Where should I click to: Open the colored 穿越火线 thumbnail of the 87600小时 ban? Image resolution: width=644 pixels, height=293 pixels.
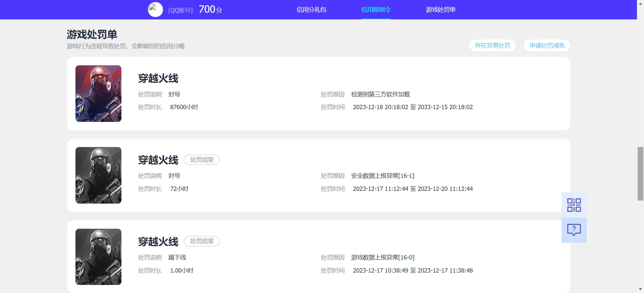coord(98,93)
